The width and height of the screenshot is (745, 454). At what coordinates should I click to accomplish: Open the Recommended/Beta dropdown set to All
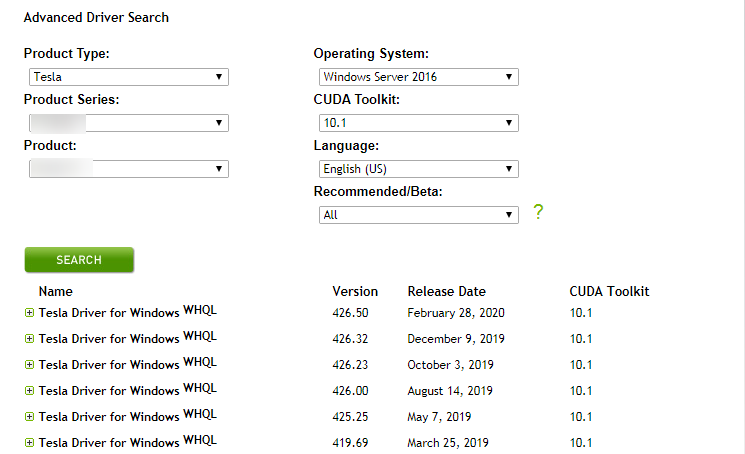click(419, 215)
